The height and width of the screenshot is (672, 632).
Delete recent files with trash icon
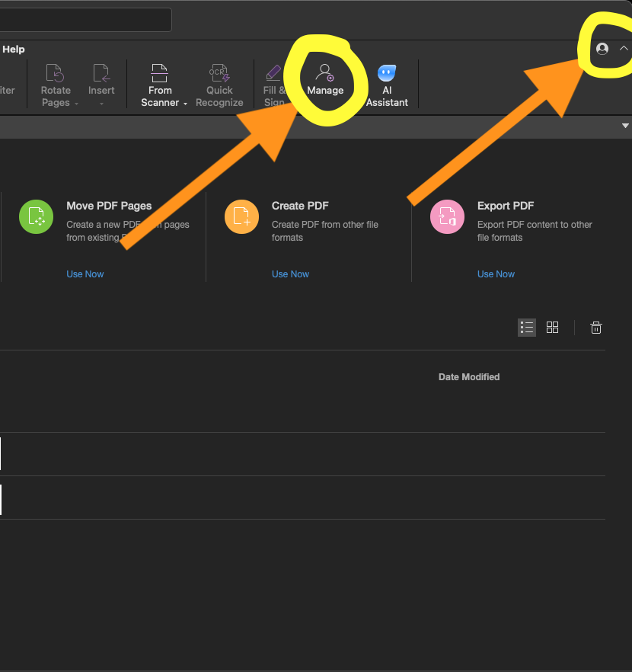pyautogui.click(x=596, y=328)
